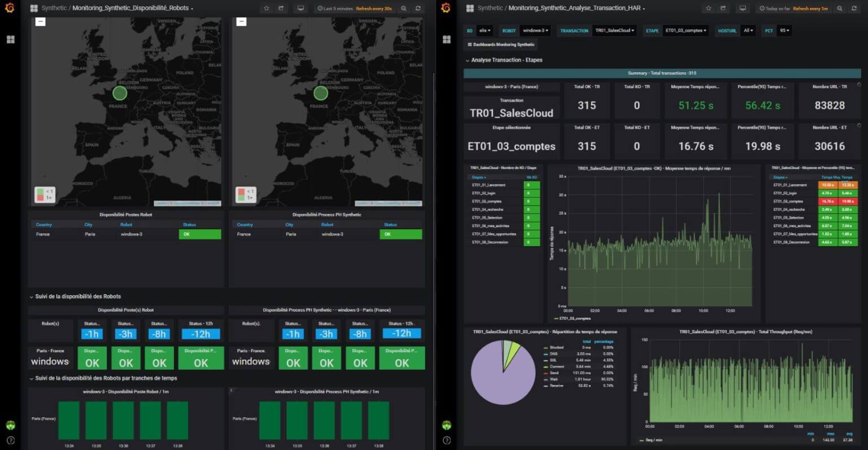868x450 pixels.
Task: Open the Today so far time picker
Action: [793, 8]
